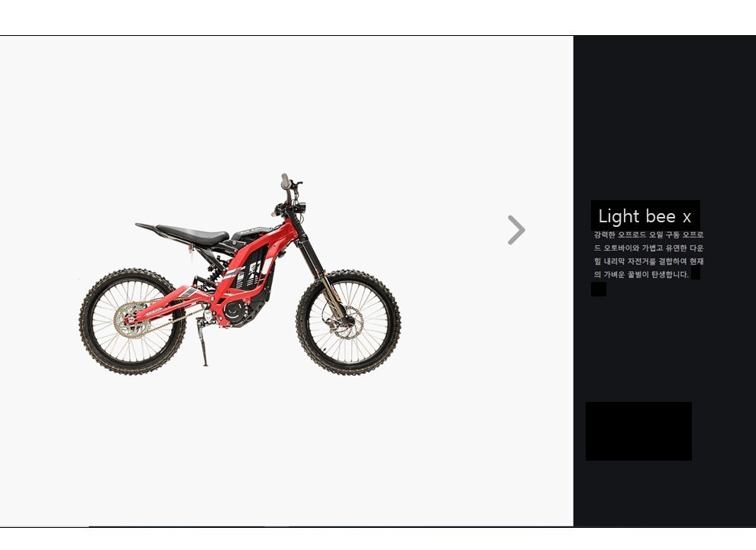This screenshot has width=756, height=550.
Task: Click the bike's handlebar grip
Action: pyautogui.click(x=285, y=181)
